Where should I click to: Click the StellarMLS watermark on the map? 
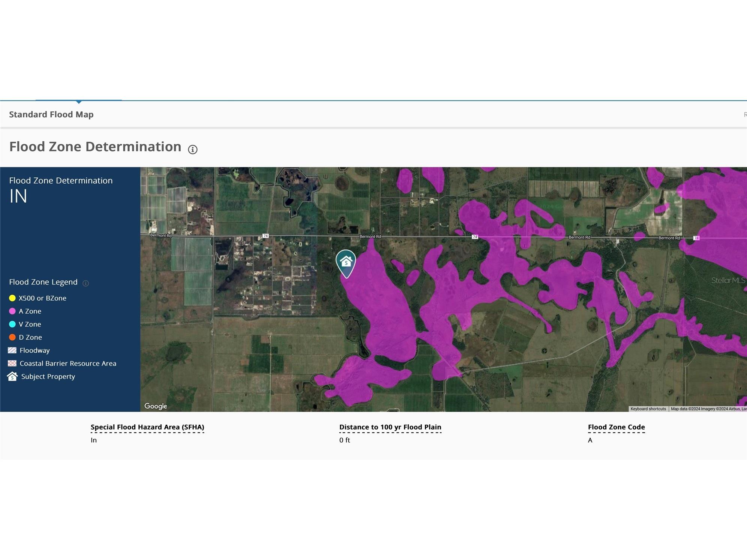pyautogui.click(x=728, y=280)
